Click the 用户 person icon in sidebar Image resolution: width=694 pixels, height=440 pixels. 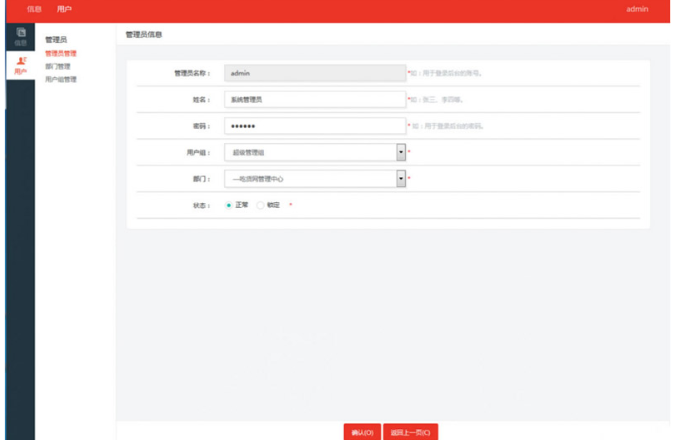(21, 61)
